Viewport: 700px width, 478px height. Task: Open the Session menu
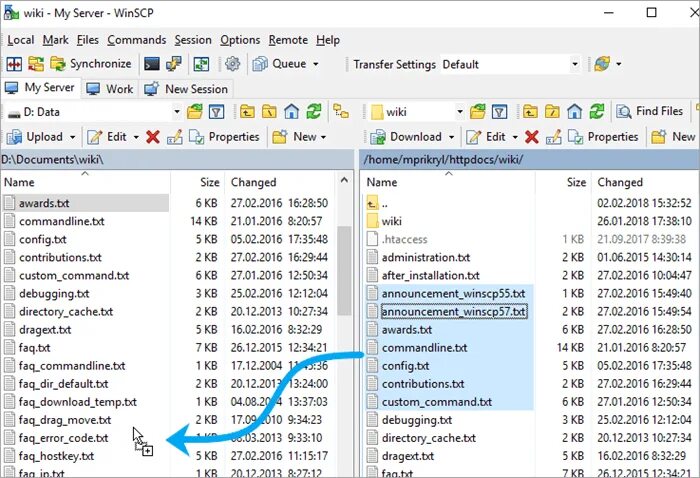pyautogui.click(x=193, y=40)
